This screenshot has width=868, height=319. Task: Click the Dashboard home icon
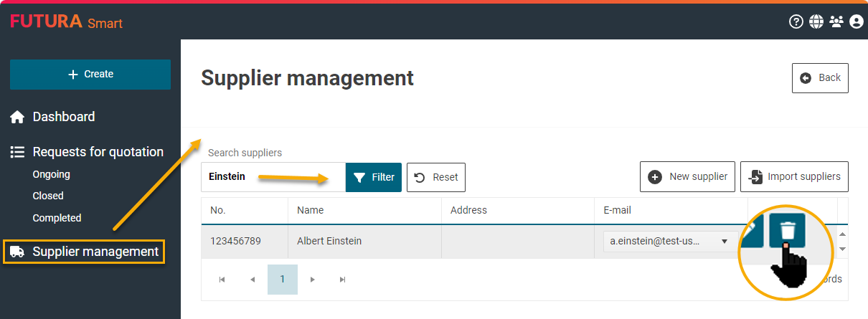point(17,117)
